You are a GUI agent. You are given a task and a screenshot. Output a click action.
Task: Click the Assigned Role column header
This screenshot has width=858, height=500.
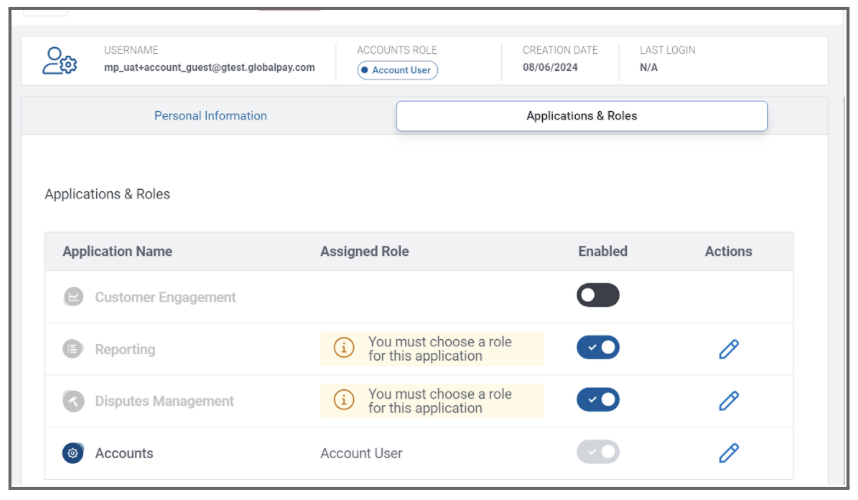coord(364,251)
